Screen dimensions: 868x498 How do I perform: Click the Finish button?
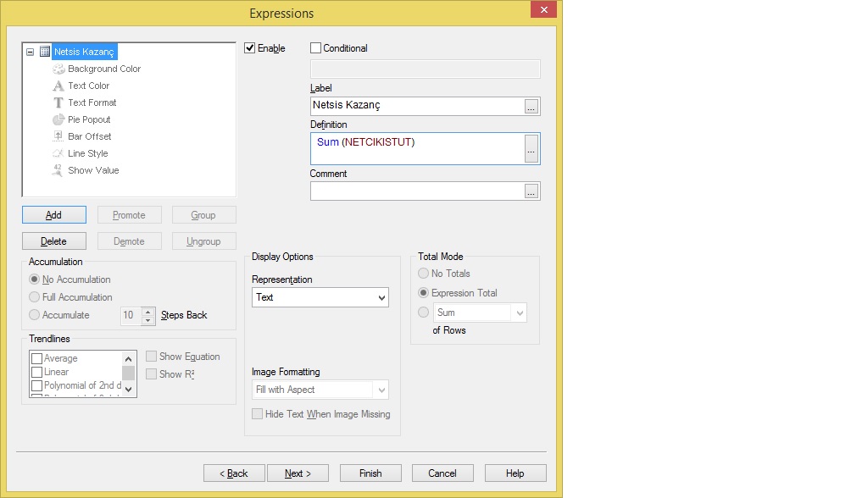[x=370, y=473]
